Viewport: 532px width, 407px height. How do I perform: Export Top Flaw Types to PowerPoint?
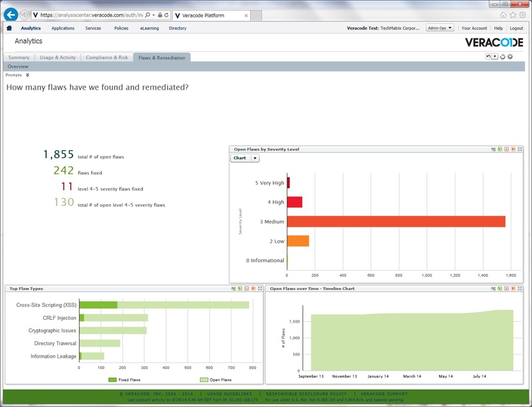click(x=253, y=289)
